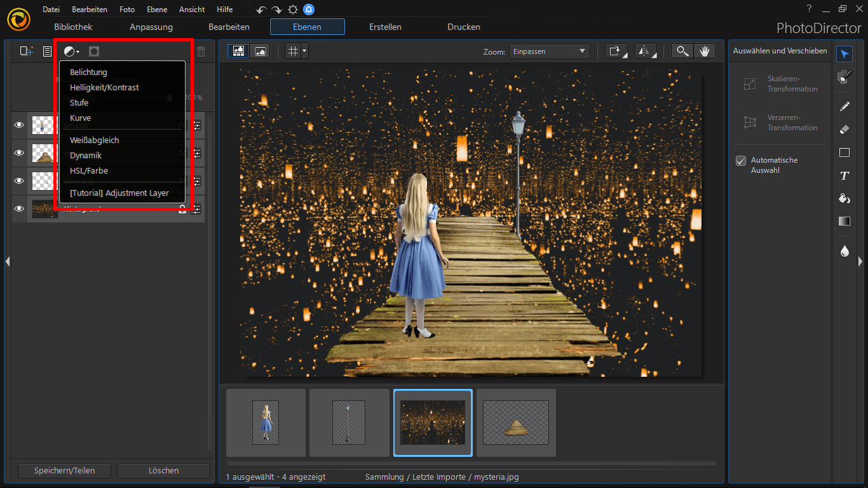Open the help question mark

pyautogui.click(x=809, y=8)
